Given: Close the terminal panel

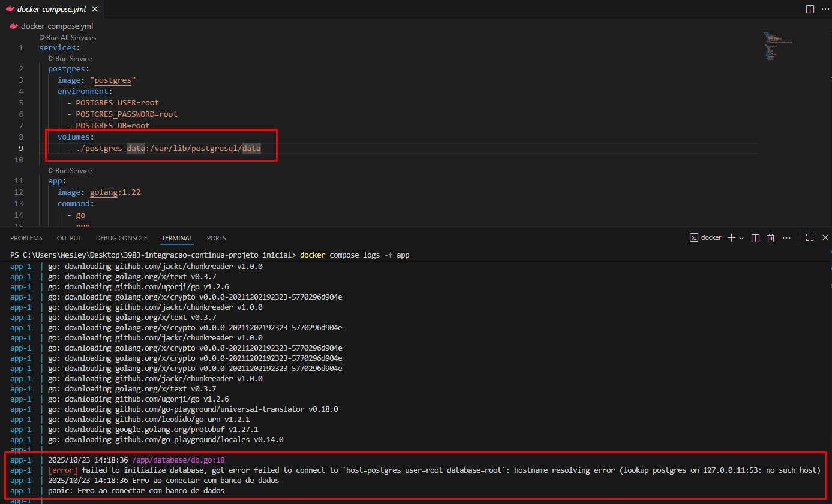Looking at the screenshot, I should (x=825, y=237).
